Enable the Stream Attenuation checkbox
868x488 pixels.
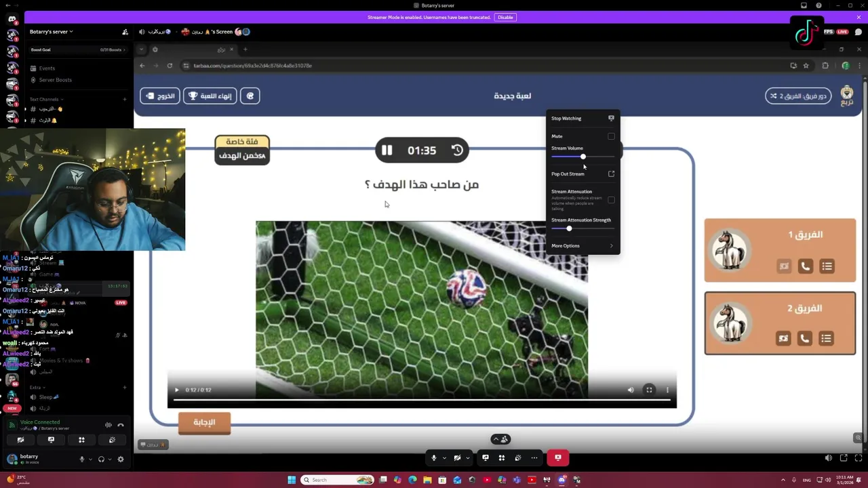tap(611, 200)
